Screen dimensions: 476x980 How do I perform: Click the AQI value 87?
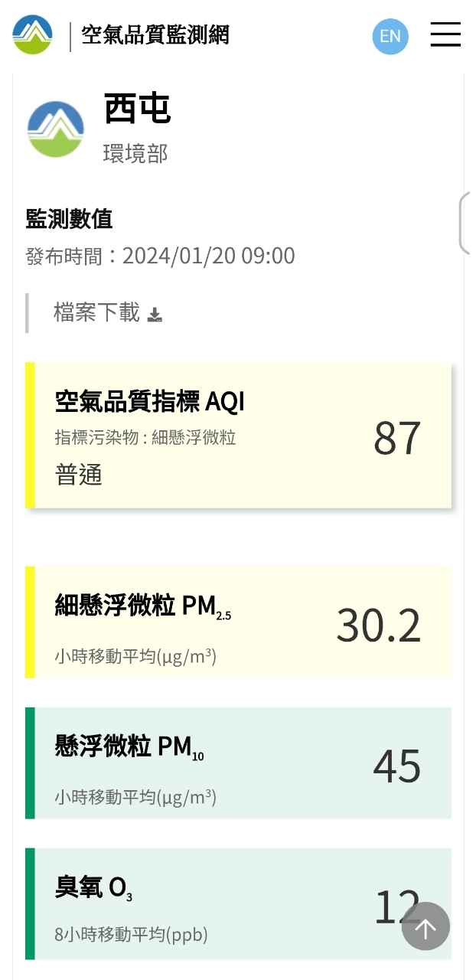(x=397, y=437)
